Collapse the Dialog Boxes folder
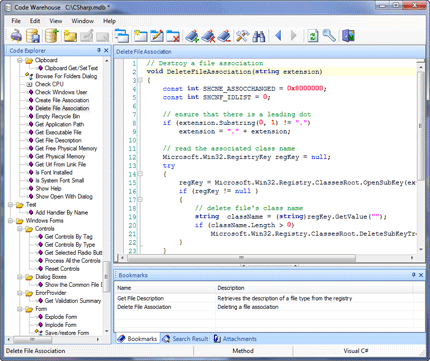Image resolution: width=430 pixels, height=361 pixels. [x=20, y=277]
